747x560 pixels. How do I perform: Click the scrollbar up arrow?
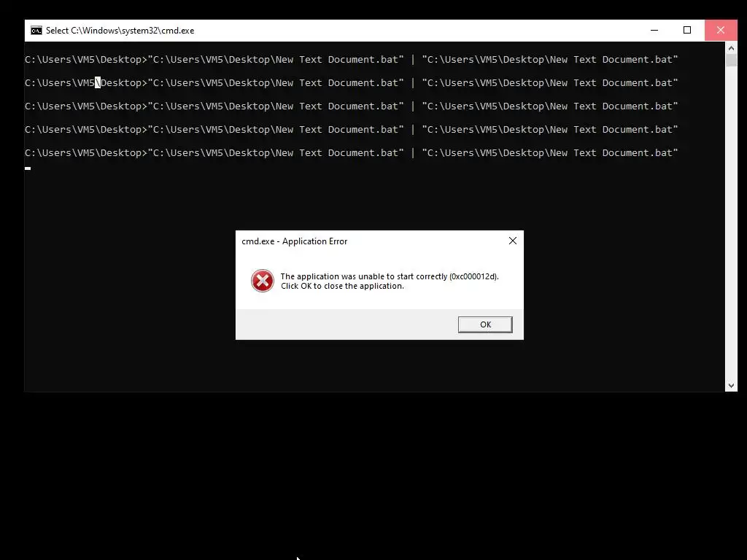[x=731, y=48]
